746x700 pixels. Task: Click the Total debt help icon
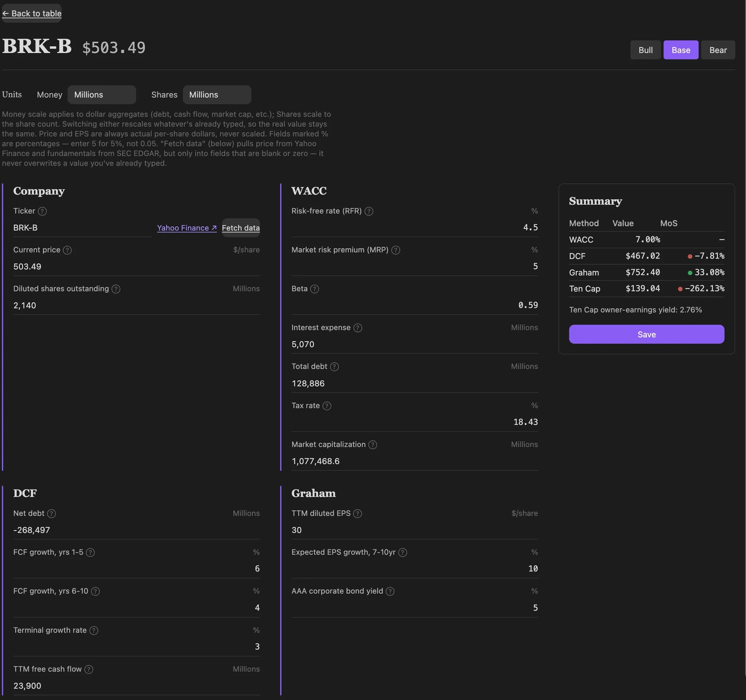334,367
